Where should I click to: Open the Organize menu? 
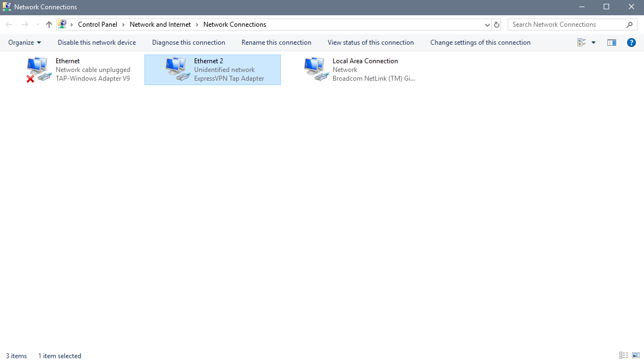pyautogui.click(x=25, y=43)
